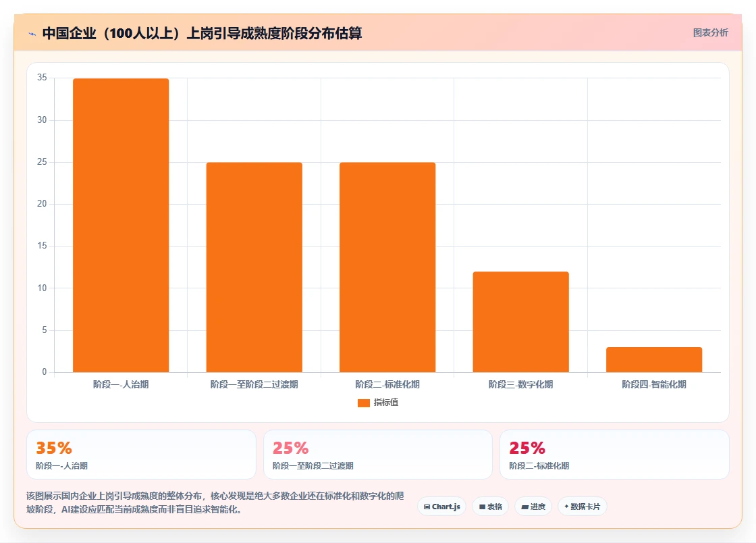
Task: Click x-axis label 阶段一至阶段二过渡期
Action: pyautogui.click(x=254, y=384)
